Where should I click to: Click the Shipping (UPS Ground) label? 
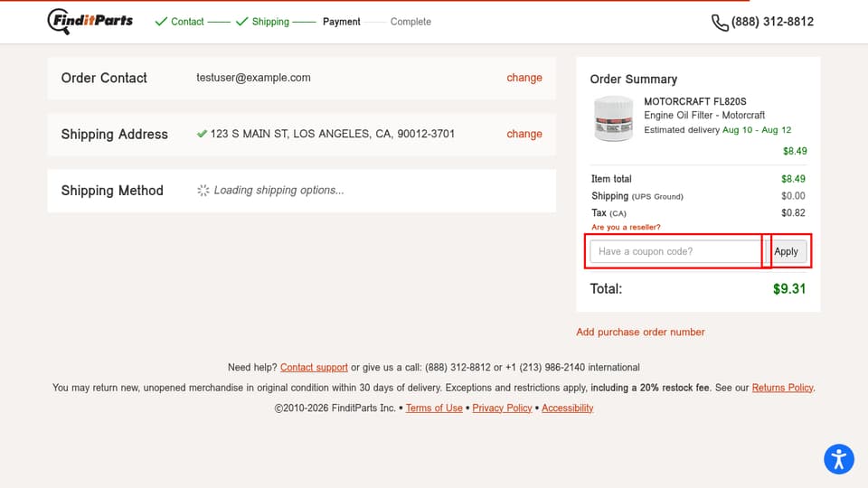pos(637,196)
